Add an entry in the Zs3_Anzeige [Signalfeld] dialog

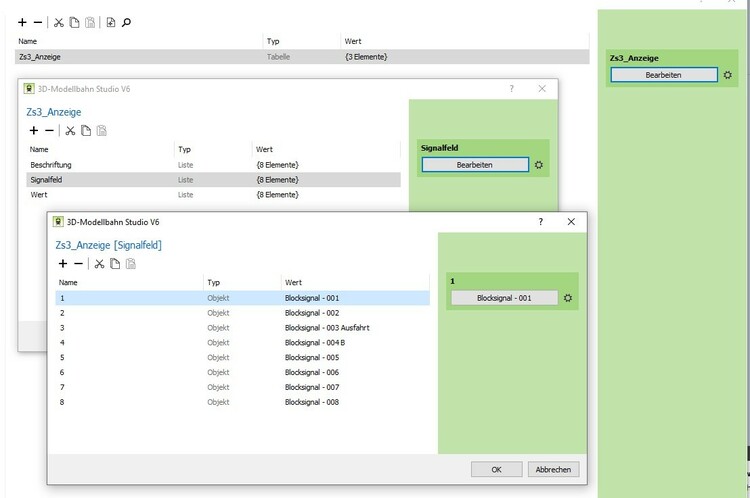pos(63,264)
